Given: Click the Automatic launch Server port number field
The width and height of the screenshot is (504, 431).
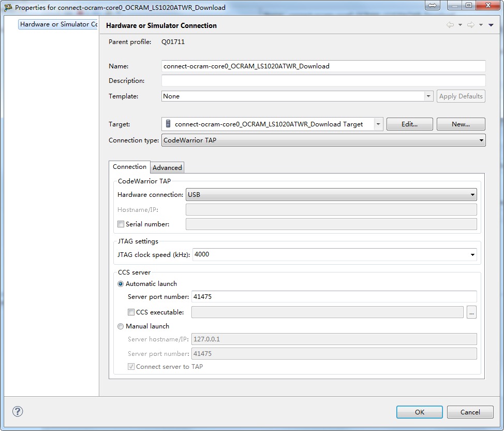Looking at the screenshot, I should [334, 296].
